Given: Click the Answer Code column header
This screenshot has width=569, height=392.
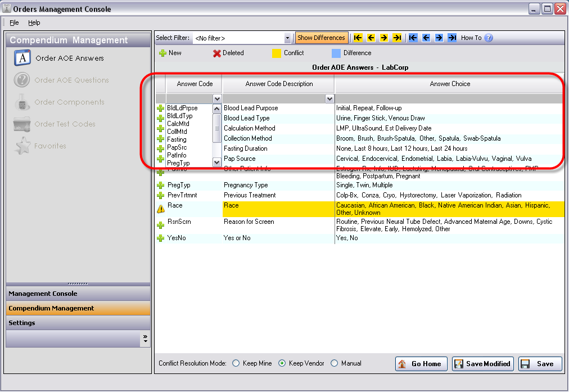Looking at the screenshot, I should tap(194, 84).
